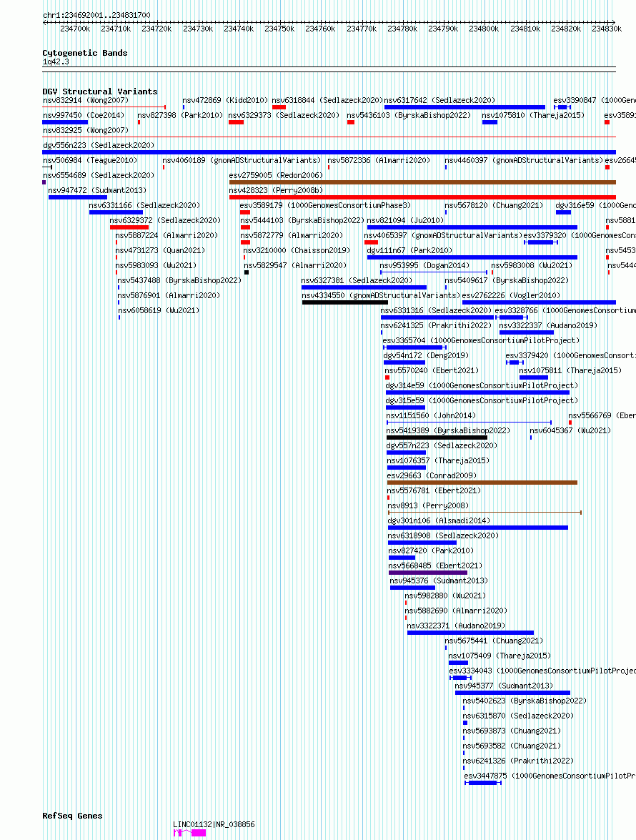This screenshot has width=636, height=840.
Task: Click esv2762226 (Vogler2010) label
Action: (511, 295)
